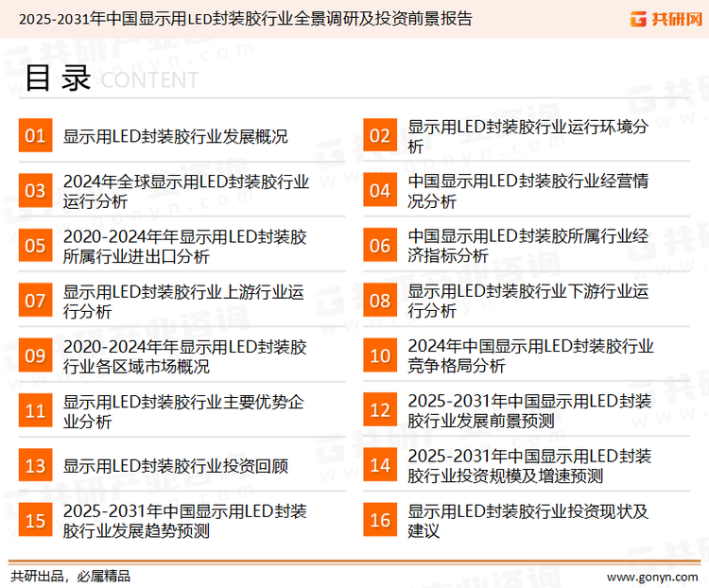Select 显示用LED封装胶行业运行环境分析 entry

tap(528, 136)
